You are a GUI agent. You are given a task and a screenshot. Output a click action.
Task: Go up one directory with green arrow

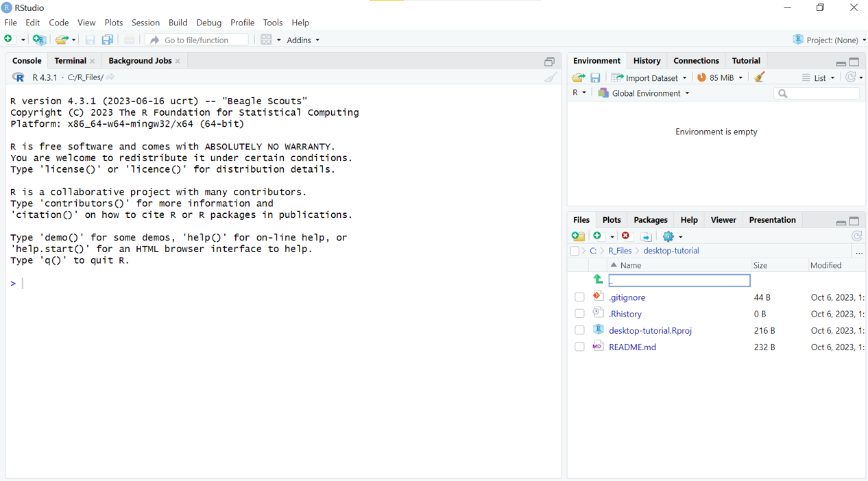pos(598,280)
